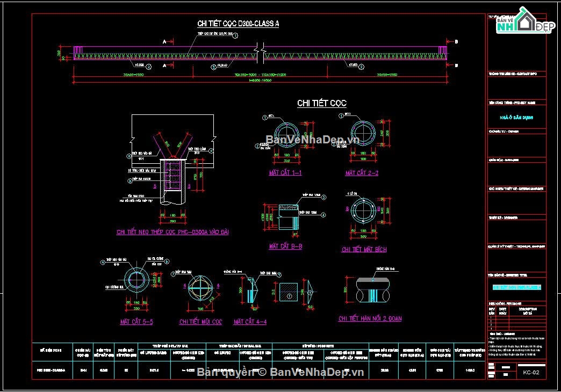Select the CHI TIẾT CỌC D300-CLASS A title
Screen dimensions: 561x392
(238, 24)
